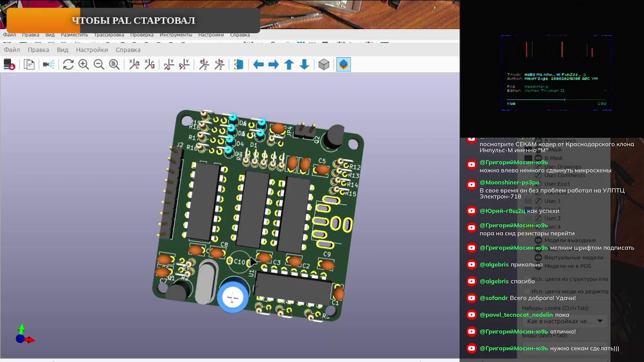Open Разместить menu in the PCB editor

click(74, 35)
